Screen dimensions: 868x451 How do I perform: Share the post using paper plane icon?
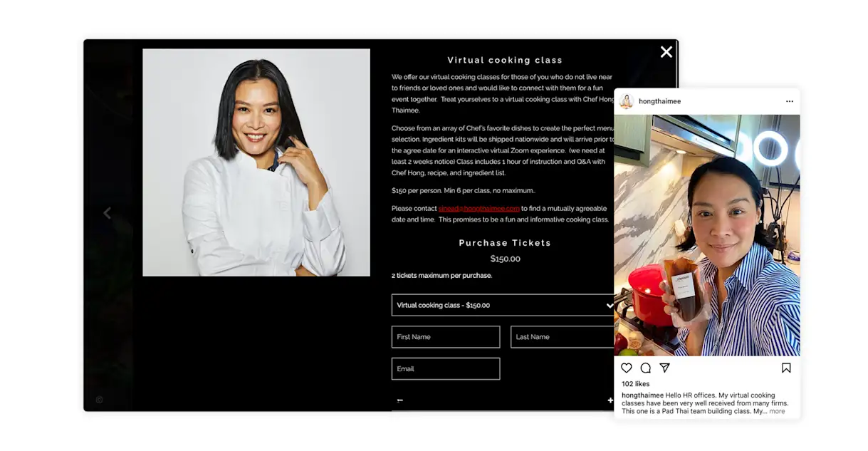(665, 368)
